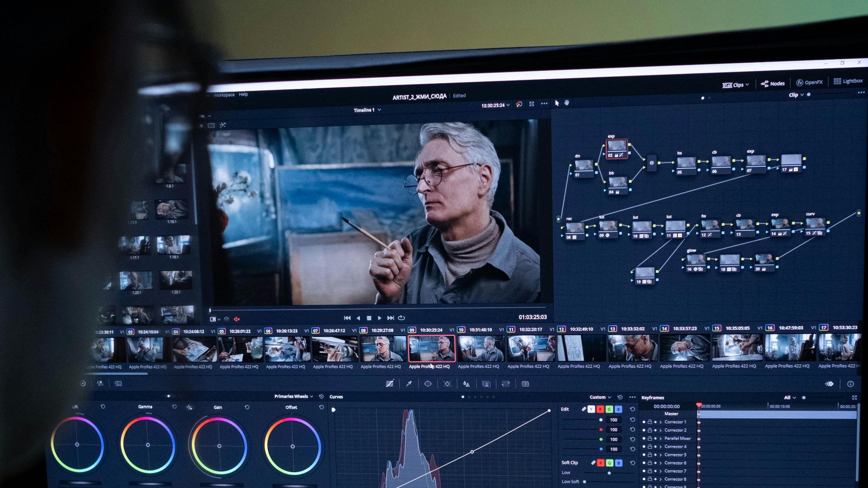Lock the Corrector 1 keyframe track
868x488 pixels.
point(650,422)
